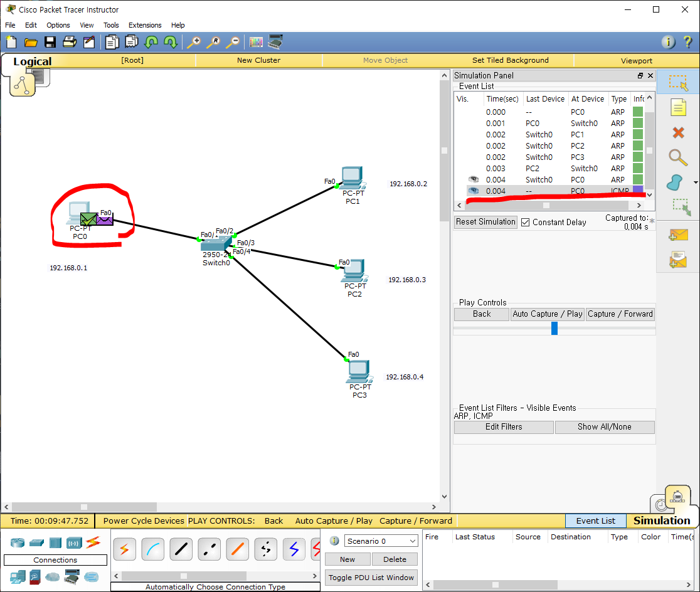This screenshot has width=700, height=592.
Task: Click the Zoom Out magnifier icon
Action: tap(233, 43)
